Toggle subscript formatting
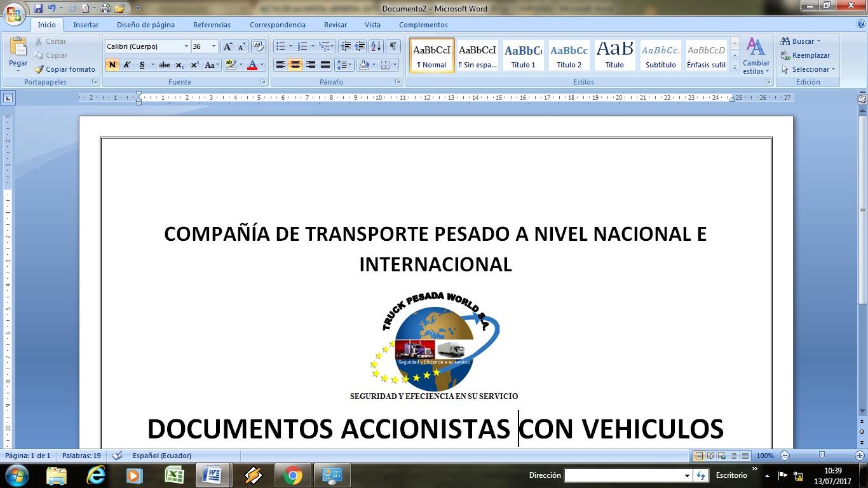 pyautogui.click(x=180, y=65)
